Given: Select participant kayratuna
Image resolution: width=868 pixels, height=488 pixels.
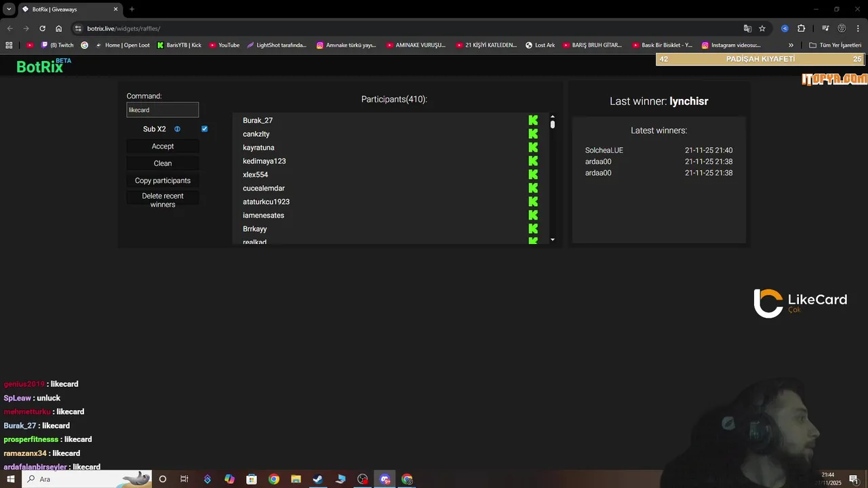Looking at the screenshot, I should pyautogui.click(x=258, y=148).
